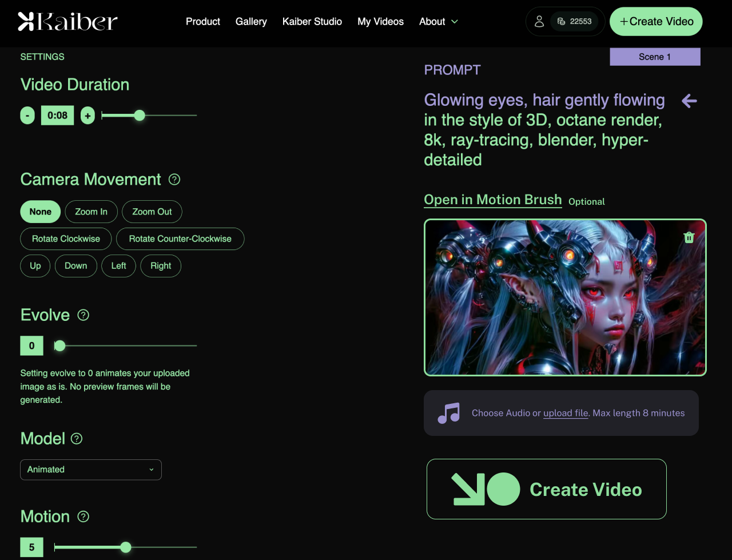Viewport: 732px width, 560px height.
Task: Delete the uploaded image with trash icon
Action: coord(689,237)
